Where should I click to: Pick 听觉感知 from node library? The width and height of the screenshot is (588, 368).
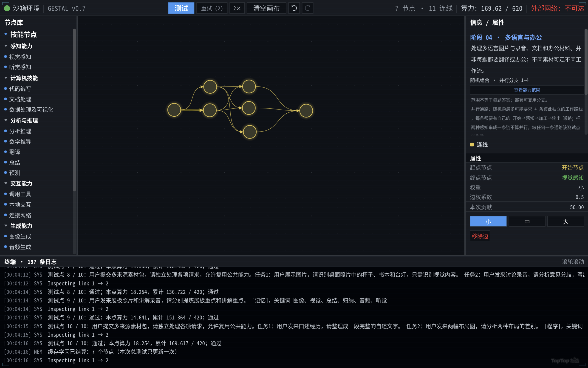coord(20,67)
